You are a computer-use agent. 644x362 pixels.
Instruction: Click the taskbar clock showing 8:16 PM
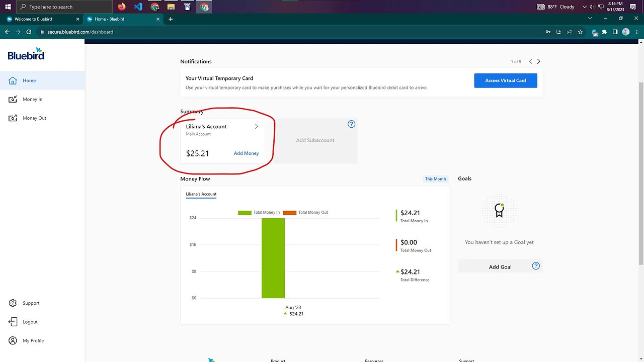(x=615, y=7)
